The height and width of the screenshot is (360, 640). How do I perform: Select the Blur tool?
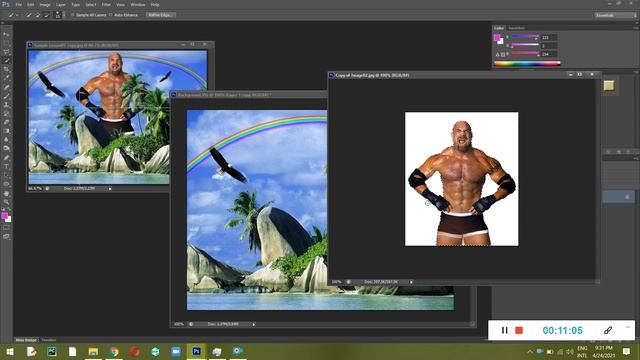tap(6, 140)
